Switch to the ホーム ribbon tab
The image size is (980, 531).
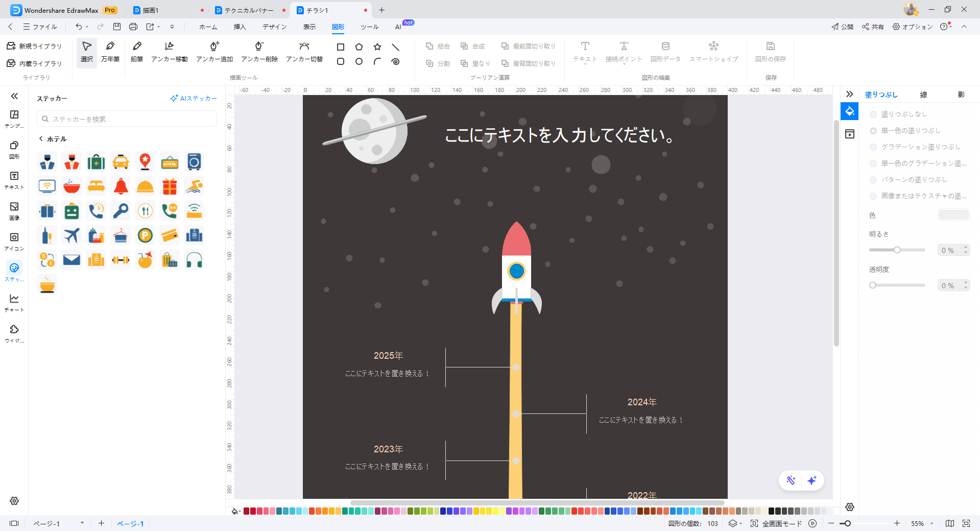208,27
